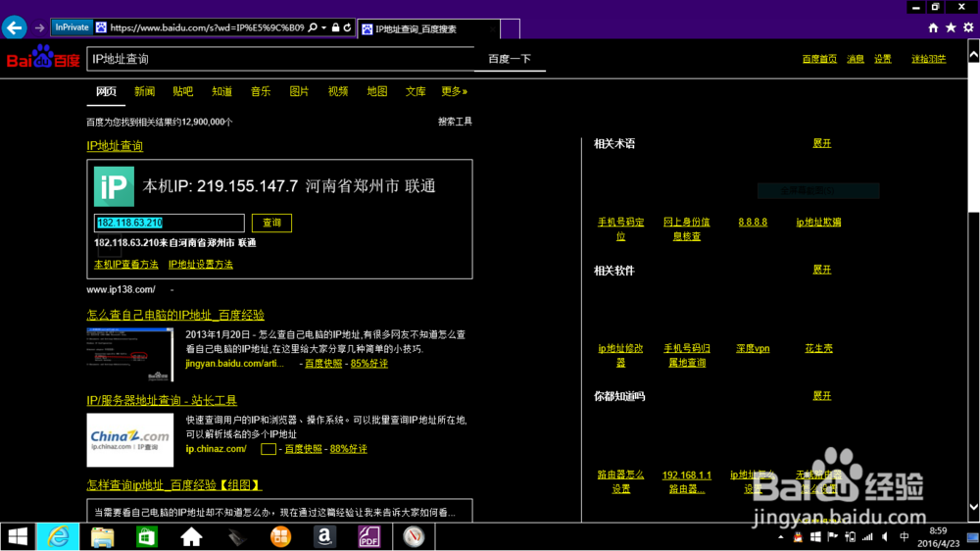
Task: Select the IP地址查询_百度搜索 browser tab
Action: pos(429,28)
